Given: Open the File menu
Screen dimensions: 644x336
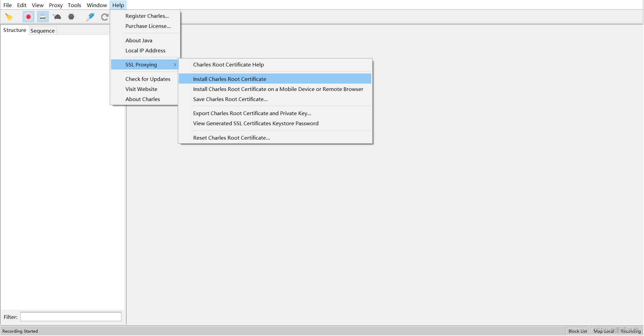Looking at the screenshot, I should [7, 5].
